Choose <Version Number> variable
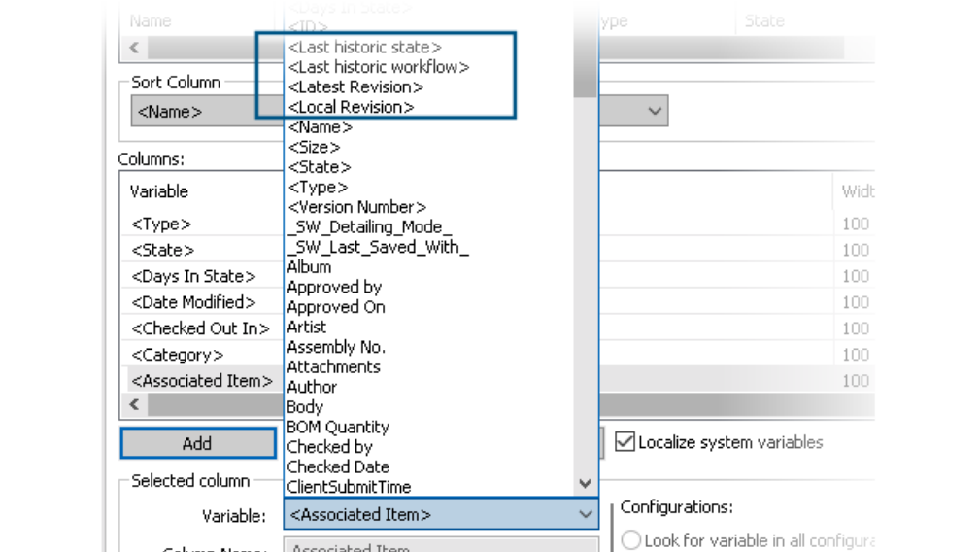Viewport: 980px width, 552px height. coord(357,207)
